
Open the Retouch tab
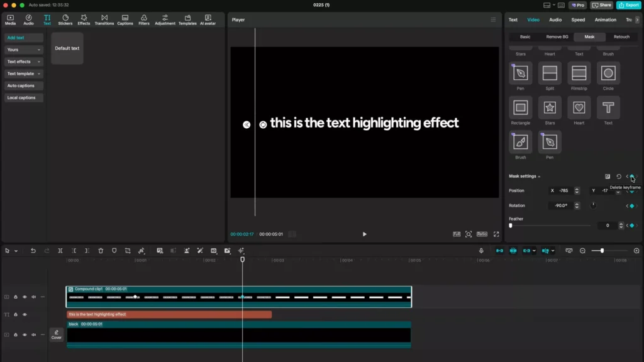[621, 36]
